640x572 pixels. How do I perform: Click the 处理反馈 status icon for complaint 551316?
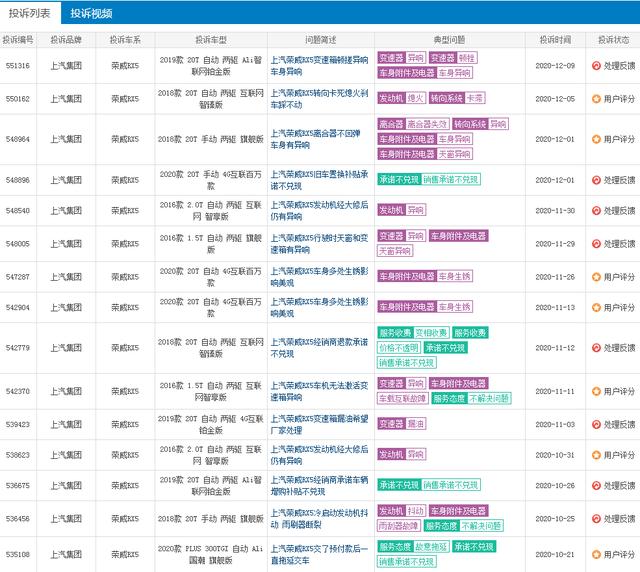596,66
